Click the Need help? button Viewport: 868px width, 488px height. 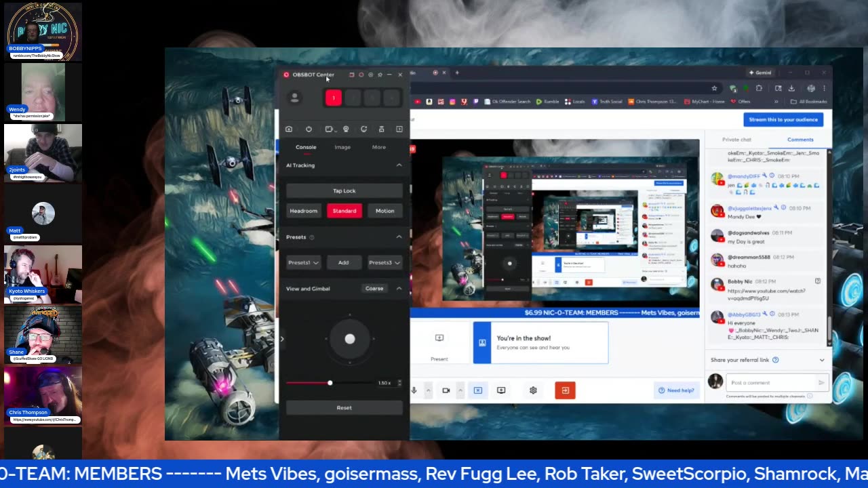676,390
